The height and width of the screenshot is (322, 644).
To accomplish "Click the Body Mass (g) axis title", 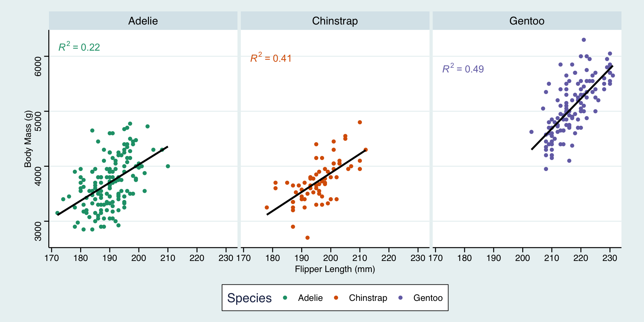I will pos(28,139).
